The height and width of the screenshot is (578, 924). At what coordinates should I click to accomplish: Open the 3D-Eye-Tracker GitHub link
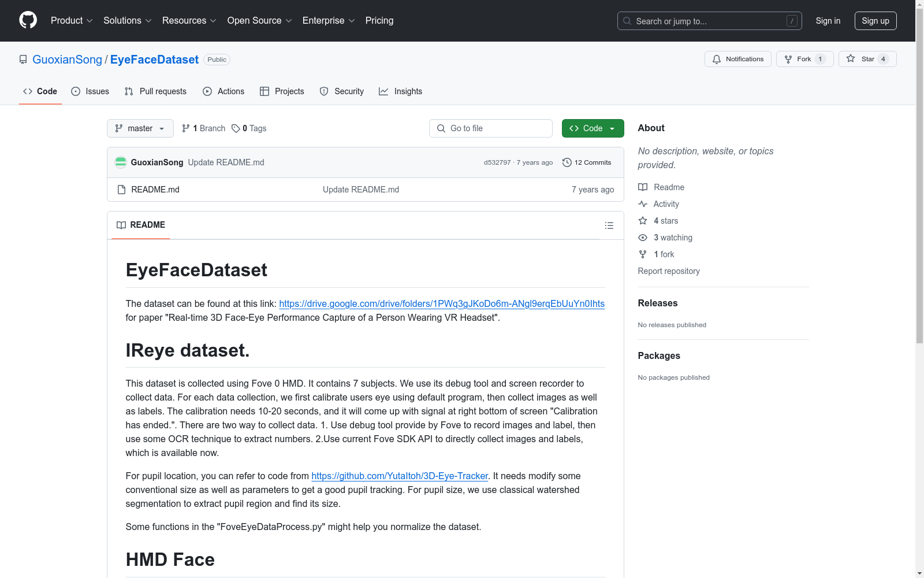coord(400,476)
